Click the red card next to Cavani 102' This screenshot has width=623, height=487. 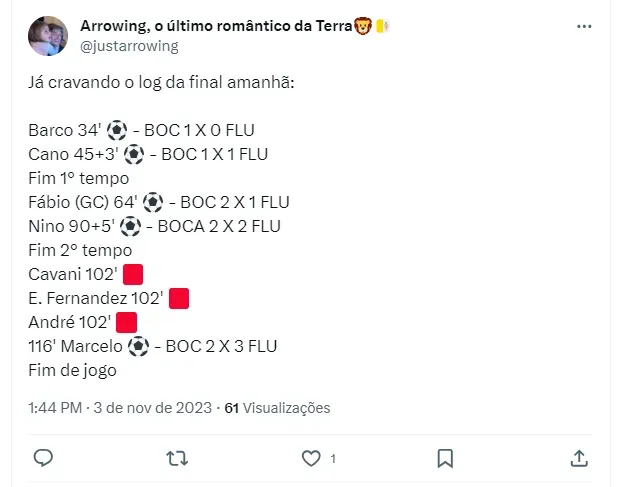pos(133,274)
